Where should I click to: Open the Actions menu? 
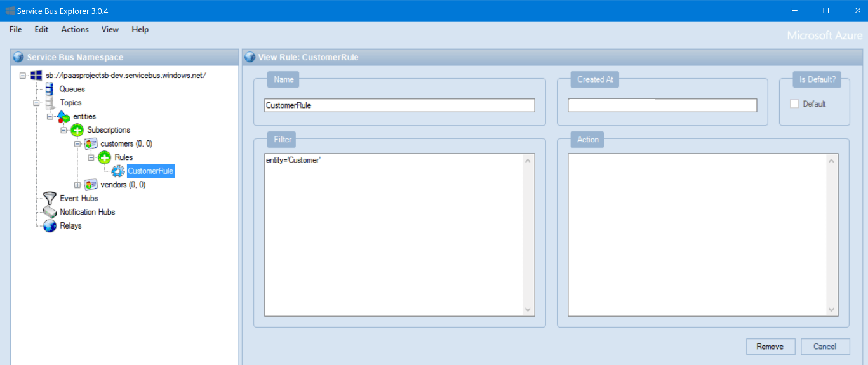point(75,29)
